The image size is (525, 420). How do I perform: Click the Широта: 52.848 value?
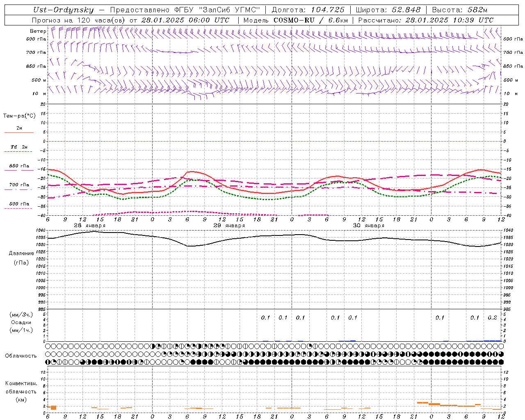pos(388,10)
